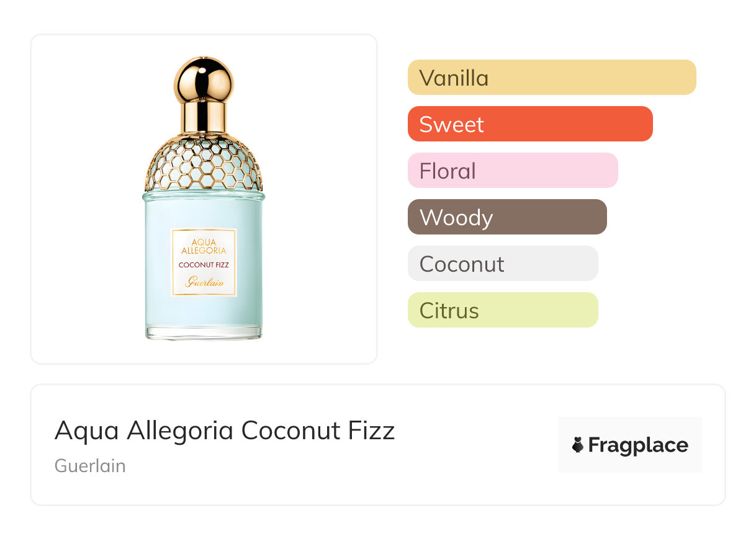
Task: Select the Vanilla accord bar
Action: (552, 78)
